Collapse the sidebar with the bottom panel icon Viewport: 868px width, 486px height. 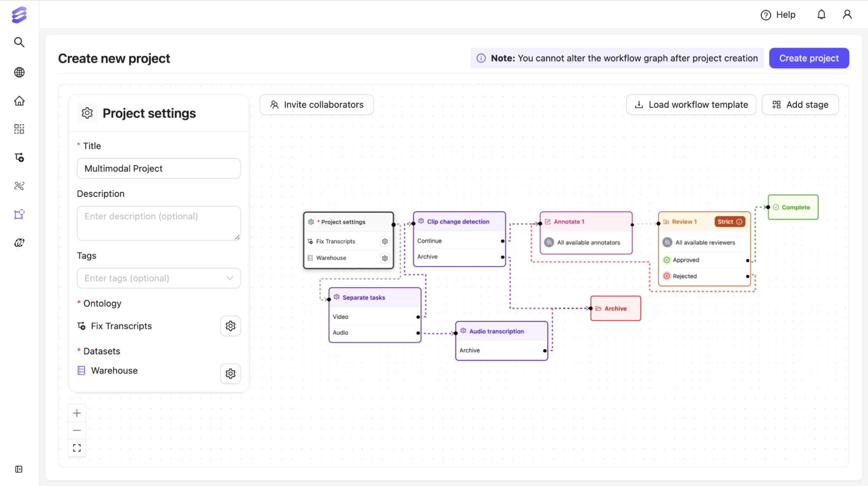click(x=19, y=469)
